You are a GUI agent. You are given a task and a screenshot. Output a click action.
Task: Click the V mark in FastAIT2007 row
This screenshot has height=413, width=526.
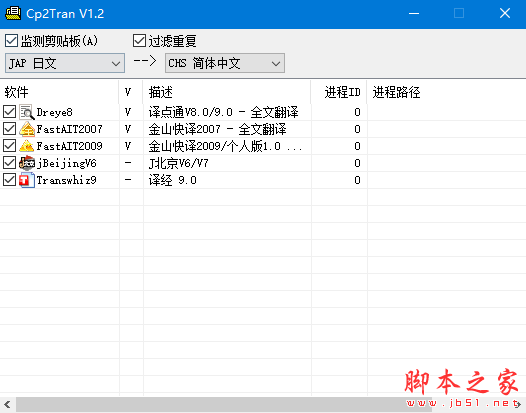pyautogui.click(x=127, y=129)
